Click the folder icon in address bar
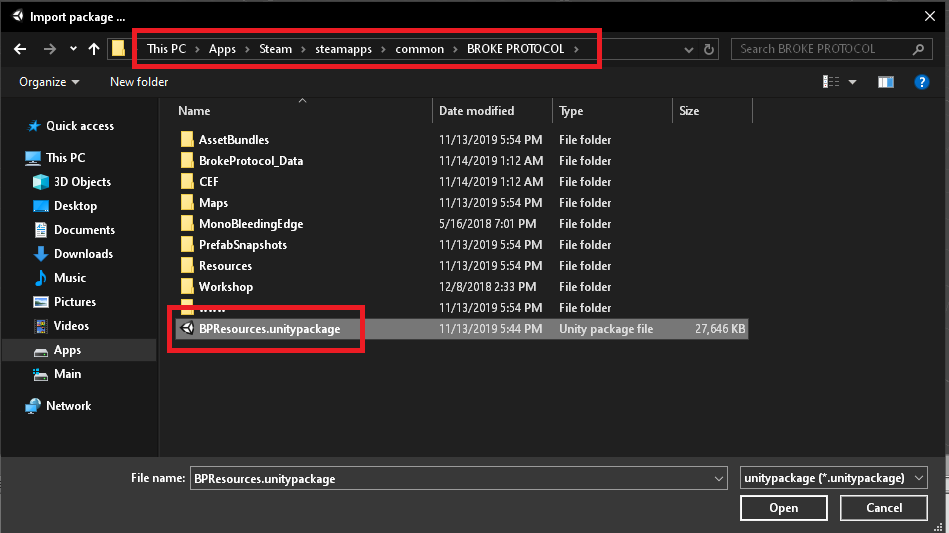Screen dimensions: 949x533 [x=119, y=48]
